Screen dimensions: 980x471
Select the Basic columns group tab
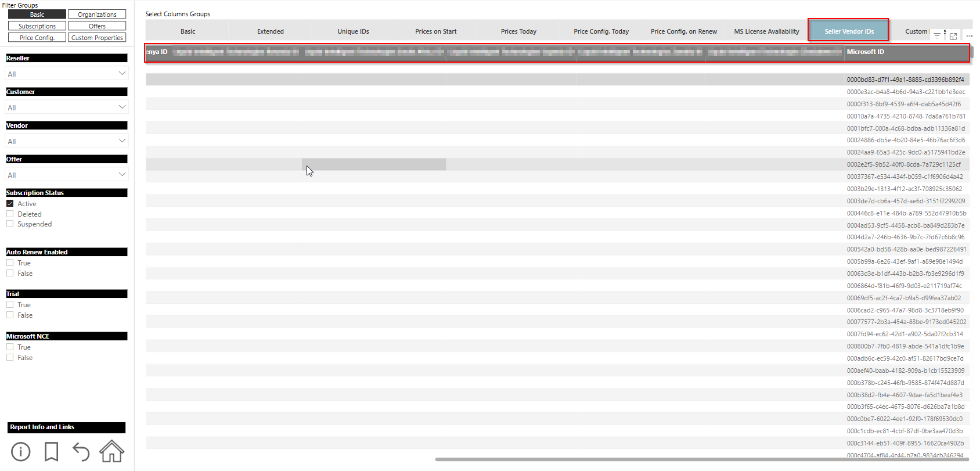pyautogui.click(x=188, y=31)
